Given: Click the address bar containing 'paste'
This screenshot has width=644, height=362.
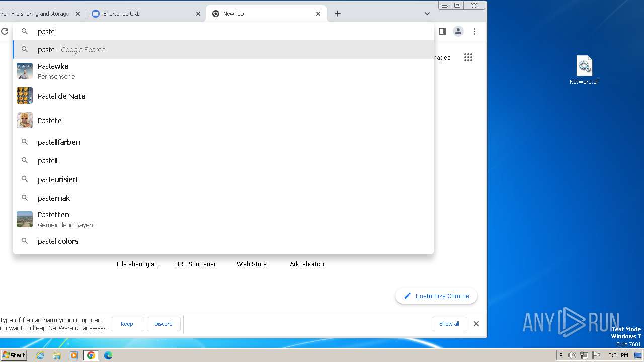Looking at the screenshot, I should (223, 31).
